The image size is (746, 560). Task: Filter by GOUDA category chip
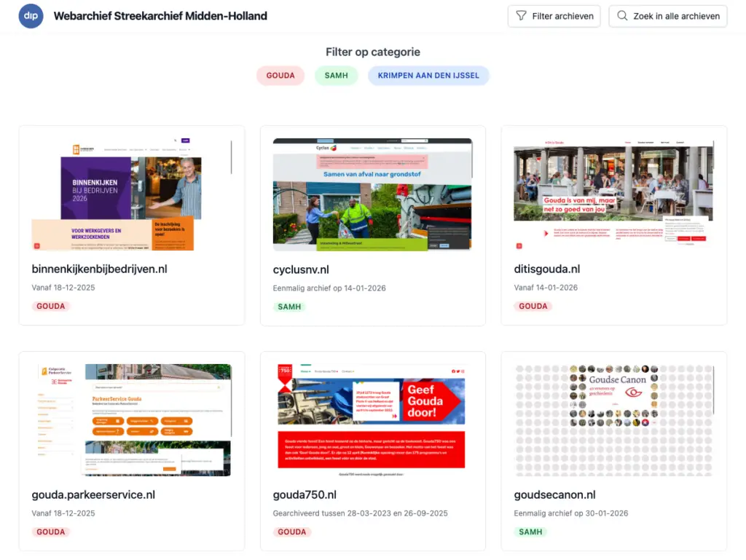280,76
